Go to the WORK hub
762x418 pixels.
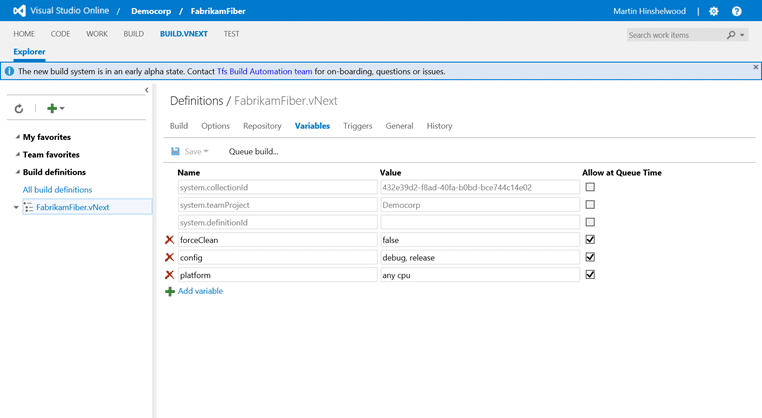click(x=97, y=34)
